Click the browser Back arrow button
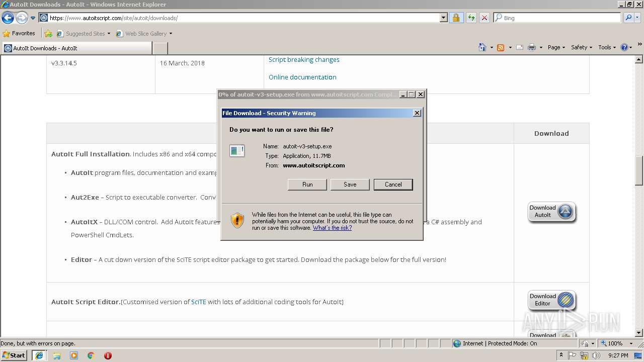 coord(8,18)
